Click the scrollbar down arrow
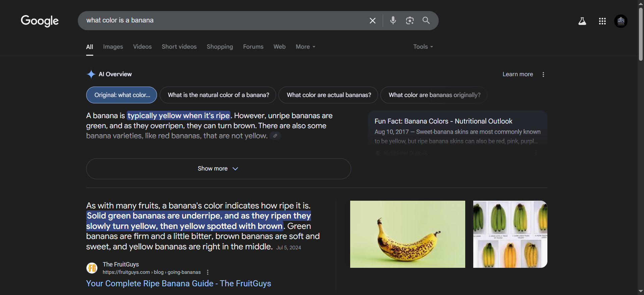Image resolution: width=644 pixels, height=295 pixels. (x=641, y=291)
